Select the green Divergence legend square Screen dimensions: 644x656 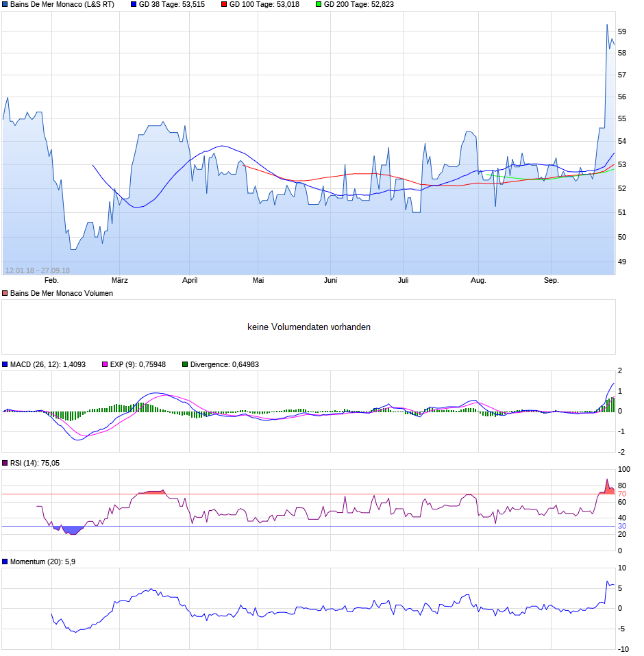[x=184, y=364]
